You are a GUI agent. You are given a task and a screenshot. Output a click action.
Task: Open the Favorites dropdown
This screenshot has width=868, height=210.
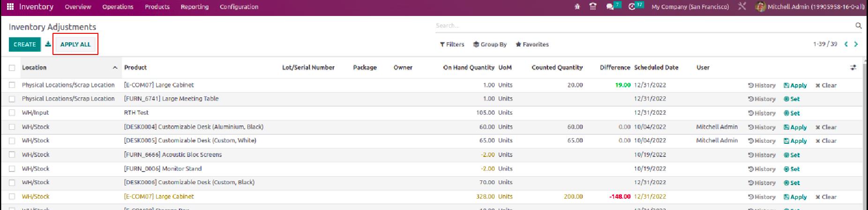(x=532, y=44)
